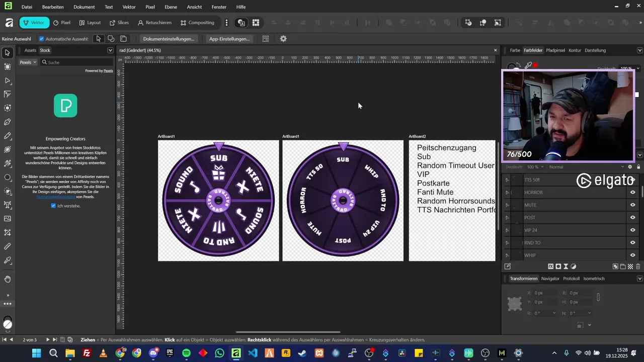Select the Pencil tool
Image resolution: width=644 pixels, height=362 pixels.
pos(8,136)
